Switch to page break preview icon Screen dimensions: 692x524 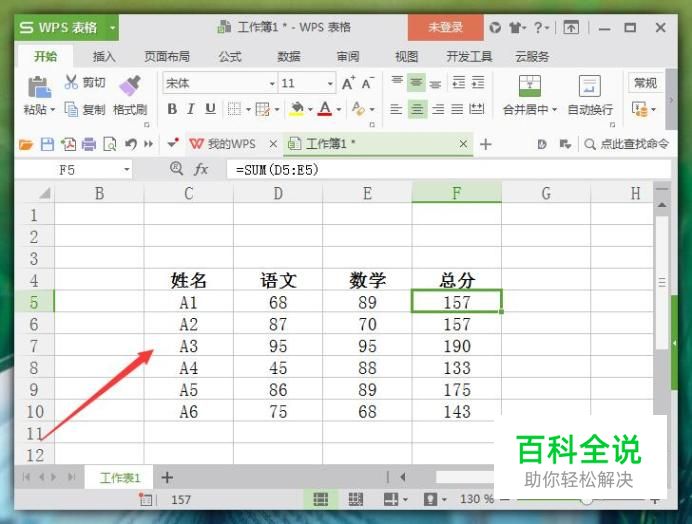(356, 499)
